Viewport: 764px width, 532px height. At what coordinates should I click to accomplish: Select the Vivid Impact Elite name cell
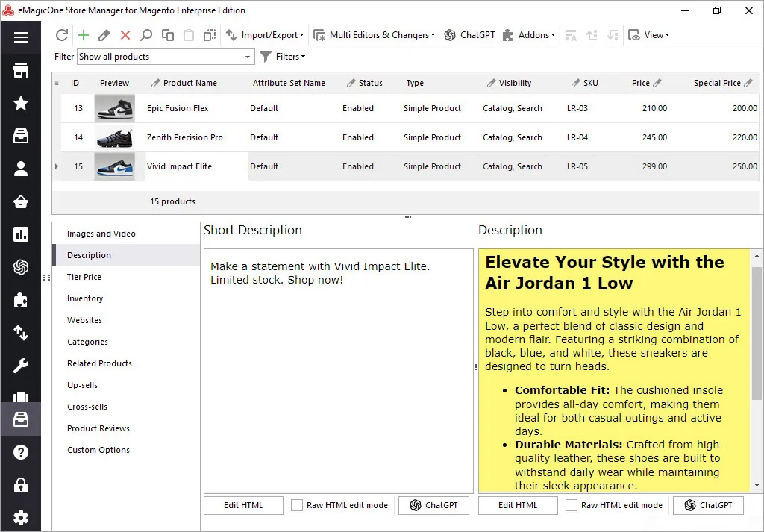tap(196, 166)
